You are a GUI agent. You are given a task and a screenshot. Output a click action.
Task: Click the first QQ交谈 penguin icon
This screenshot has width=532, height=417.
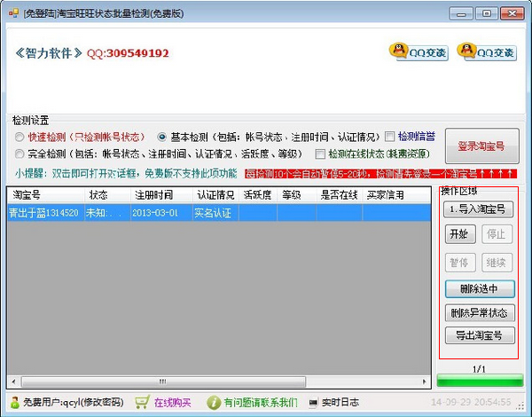pyautogui.click(x=400, y=51)
